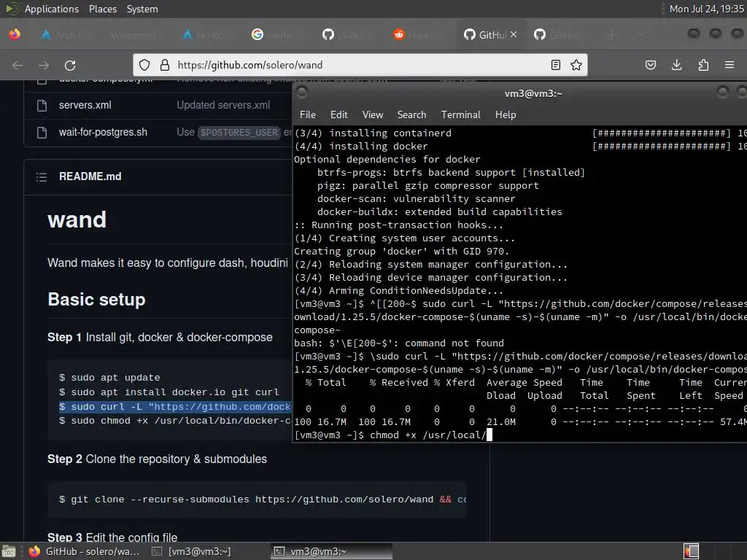The width and height of the screenshot is (747, 560).
Task: Go forward using Firefox forward arrow
Action: tap(44, 65)
